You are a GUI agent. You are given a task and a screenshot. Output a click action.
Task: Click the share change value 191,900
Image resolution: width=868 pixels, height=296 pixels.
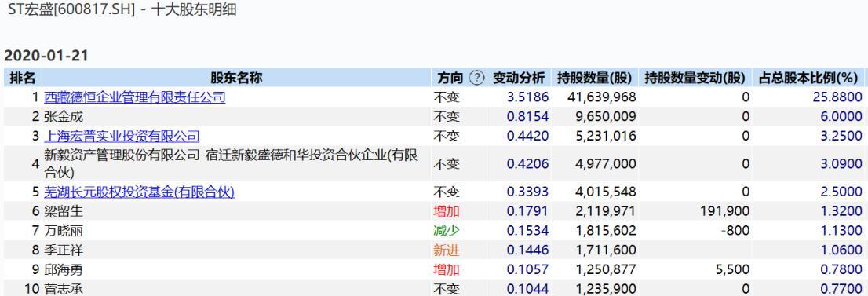tap(726, 212)
